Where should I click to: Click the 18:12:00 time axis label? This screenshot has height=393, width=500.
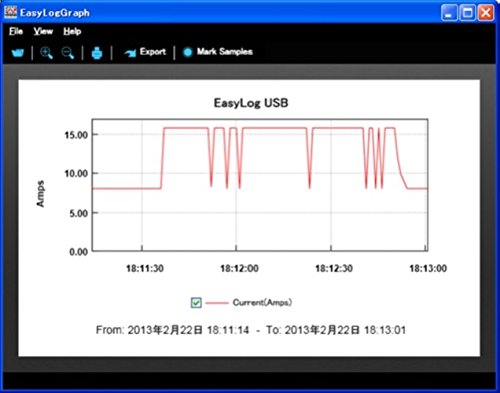[239, 268]
